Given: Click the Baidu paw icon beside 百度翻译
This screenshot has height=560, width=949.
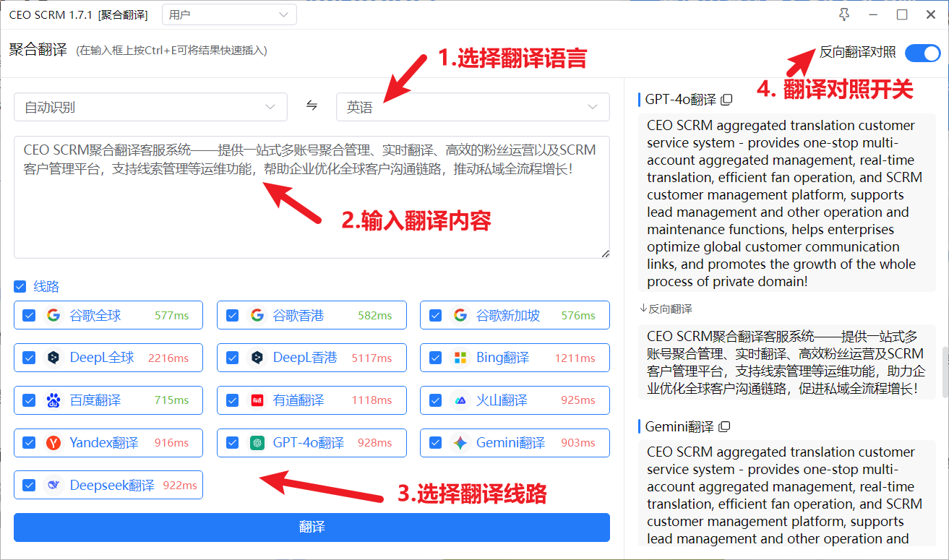Looking at the screenshot, I should pyautogui.click(x=53, y=400).
